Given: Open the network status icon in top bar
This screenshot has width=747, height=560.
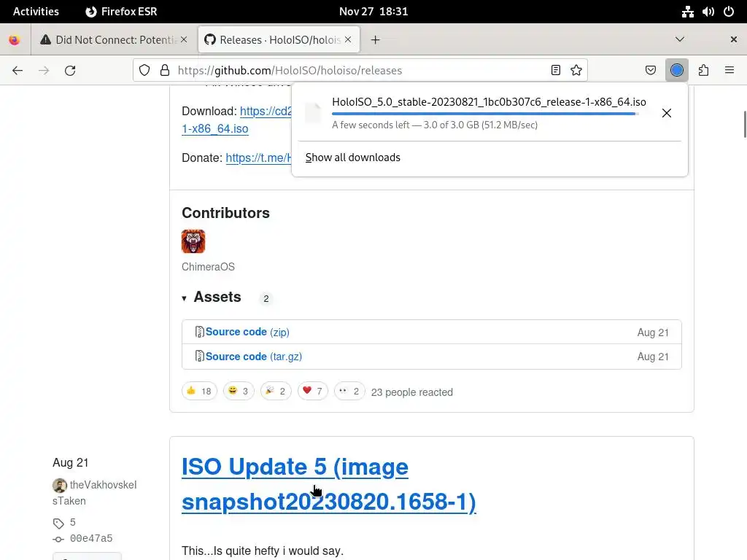Looking at the screenshot, I should click(687, 12).
